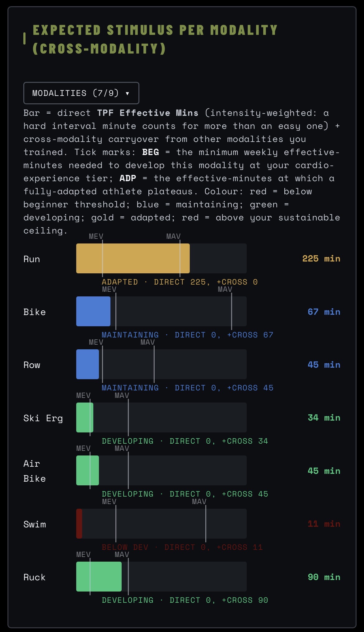Viewport: 364px width, 632px height.
Task: Click the Adapted status text under Run
Action: pyautogui.click(x=120, y=282)
